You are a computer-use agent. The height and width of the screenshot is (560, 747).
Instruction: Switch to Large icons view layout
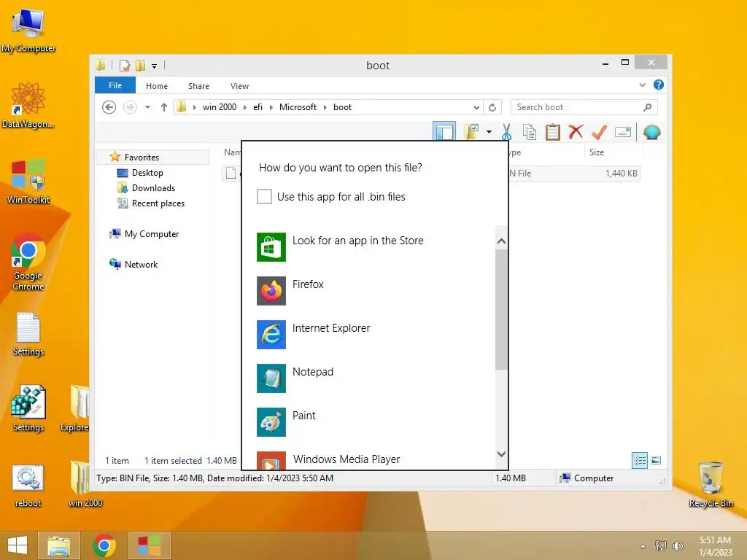coord(656,461)
